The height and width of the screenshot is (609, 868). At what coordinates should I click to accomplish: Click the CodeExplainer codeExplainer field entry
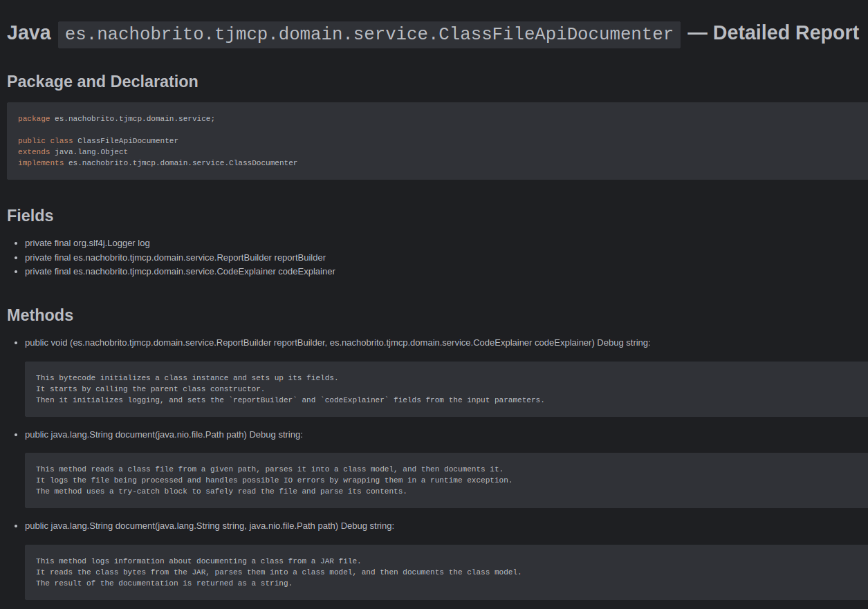[x=180, y=271]
